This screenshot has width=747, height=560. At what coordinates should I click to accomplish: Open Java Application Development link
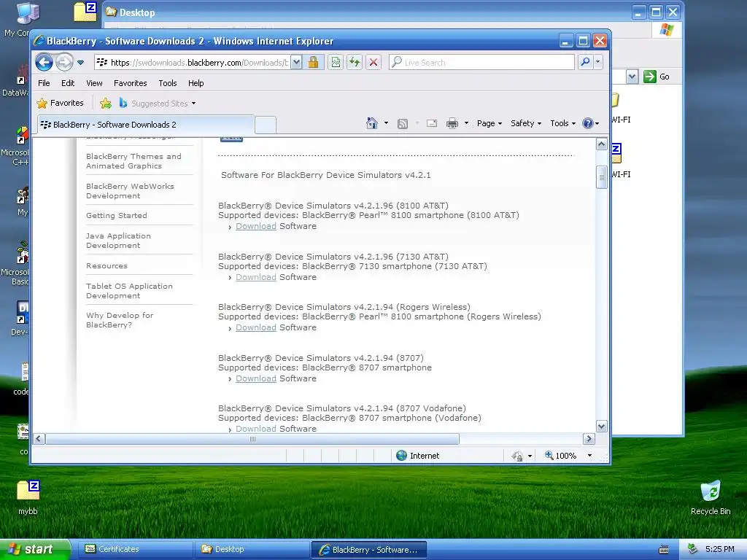(119, 241)
